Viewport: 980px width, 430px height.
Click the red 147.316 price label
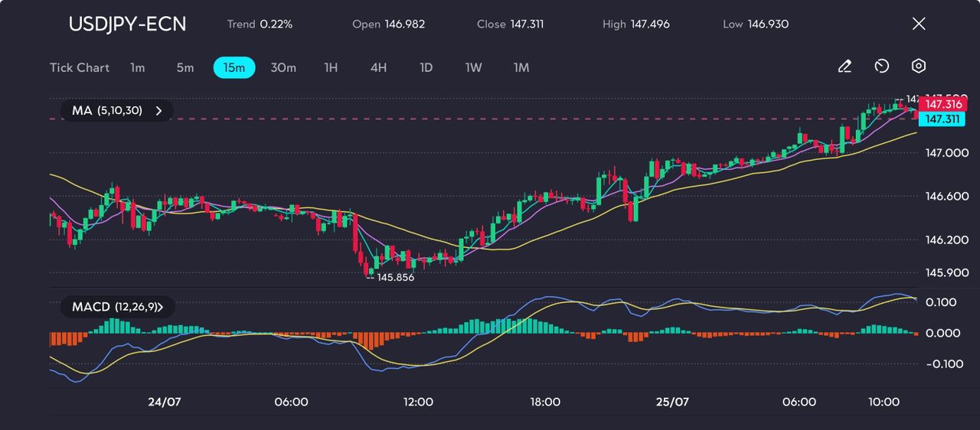[x=943, y=105]
